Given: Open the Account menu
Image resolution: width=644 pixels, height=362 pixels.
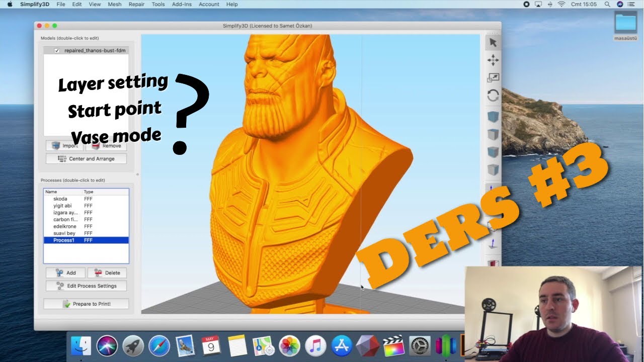Looking at the screenshot, I should pyautogui.click(x=209, y=4).
